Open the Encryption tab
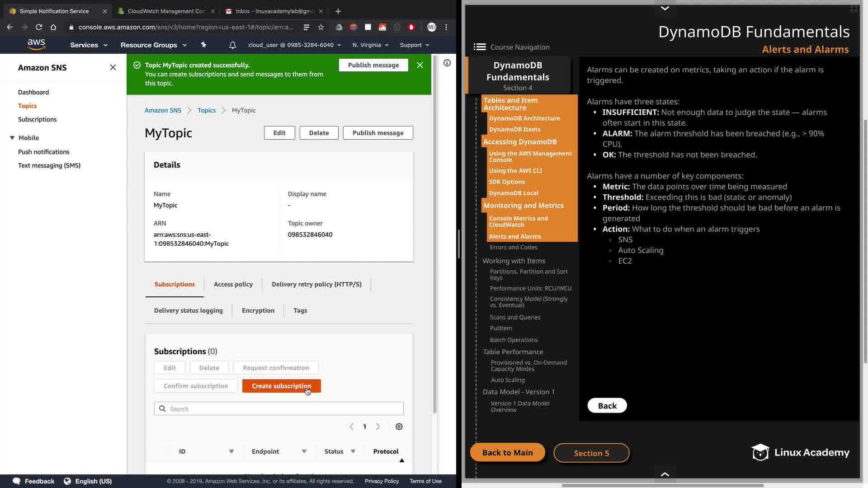 [258, 310]
